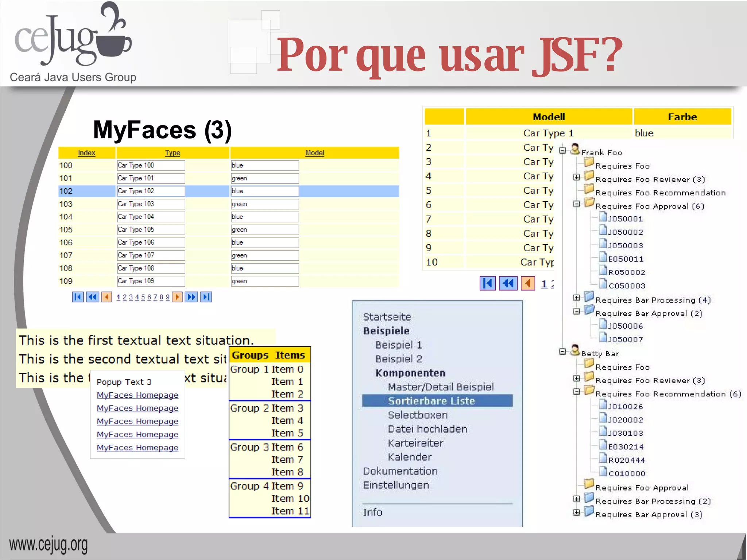747x560 pixels.
Task: Open Startseite in the navigation menu
Action: coord(387,317)
